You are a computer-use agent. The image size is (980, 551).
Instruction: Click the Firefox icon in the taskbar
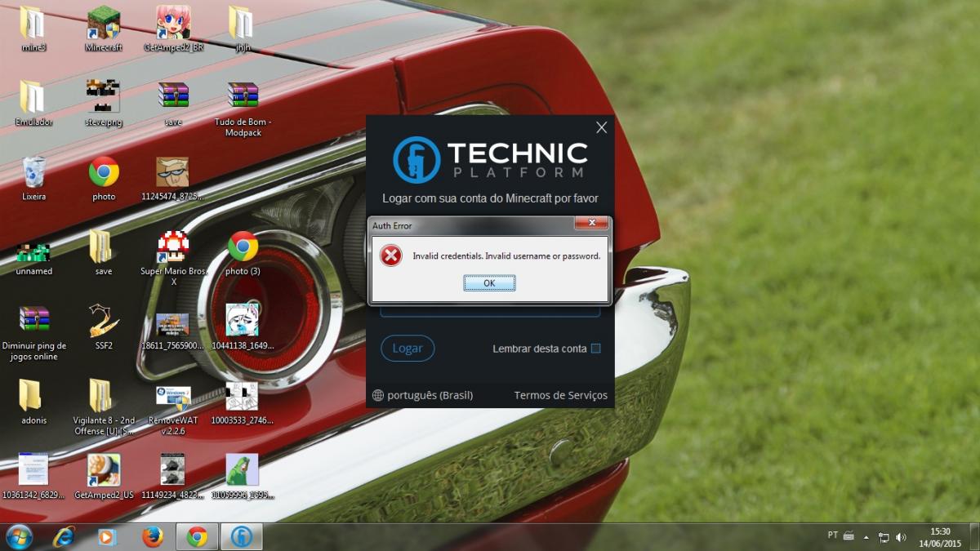point(152,536)
